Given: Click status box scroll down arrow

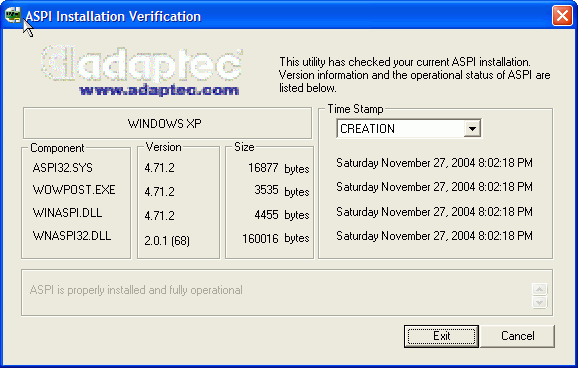Looking at the screenshot, I should coord(539,302).
